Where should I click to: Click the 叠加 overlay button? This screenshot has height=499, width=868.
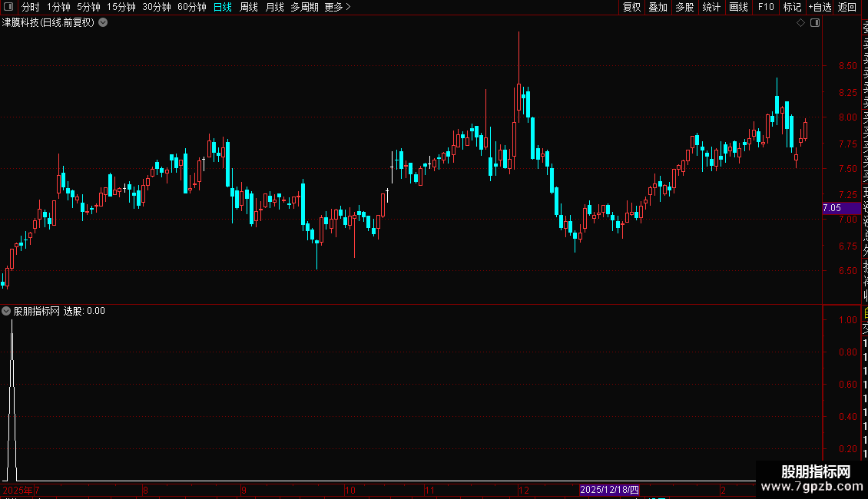tap(658, 7)
